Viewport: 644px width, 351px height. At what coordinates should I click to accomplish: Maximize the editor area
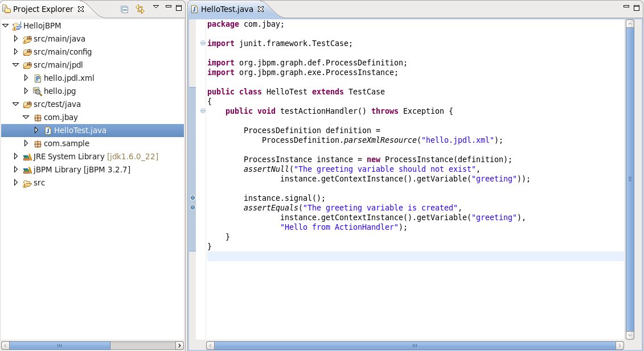(637, 7)
